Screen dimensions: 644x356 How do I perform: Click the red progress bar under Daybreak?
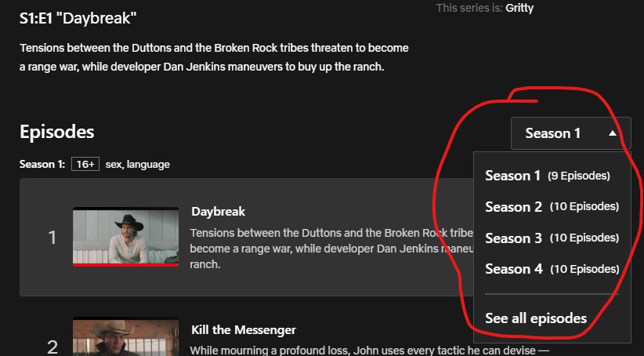tap(125, 265)
